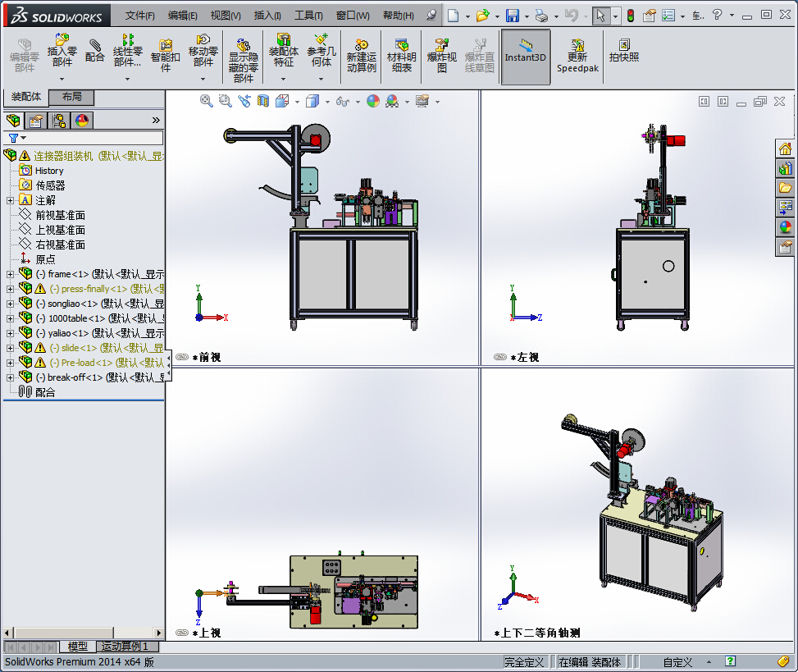This screenshot has width=798, height=672.
Task: Open PropertyManager tab icon
Action: point(35,121)
